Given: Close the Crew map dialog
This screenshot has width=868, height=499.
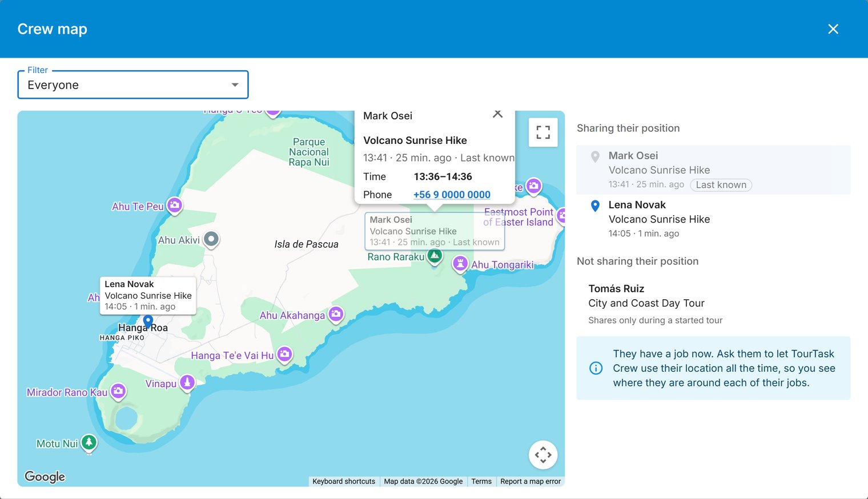Looking at the screenshot, I should coord(833,29).
